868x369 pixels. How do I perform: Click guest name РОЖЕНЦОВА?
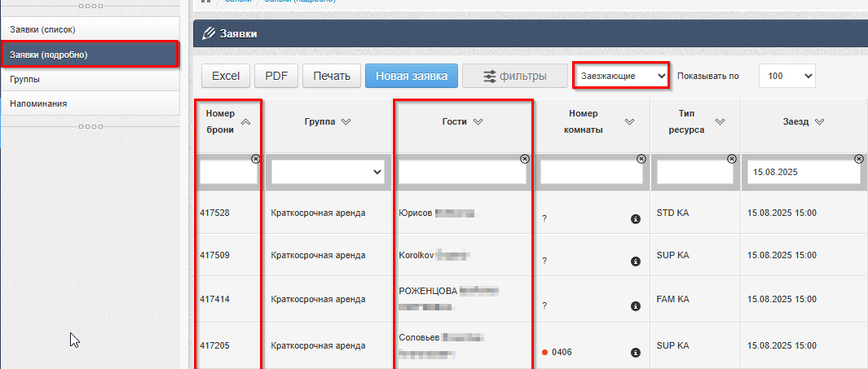point(428,291)
